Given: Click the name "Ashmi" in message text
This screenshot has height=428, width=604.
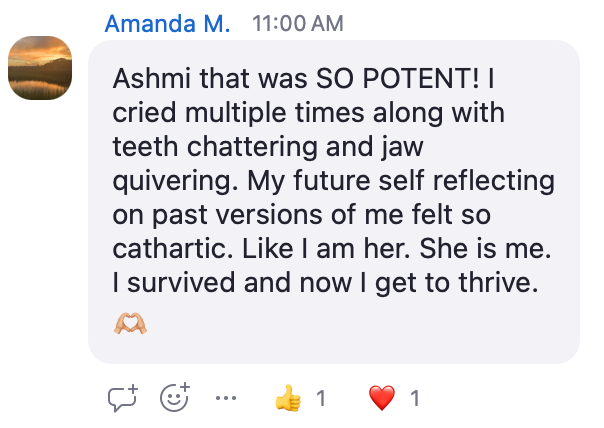Looking at the screenshot, I should (145, 78).
